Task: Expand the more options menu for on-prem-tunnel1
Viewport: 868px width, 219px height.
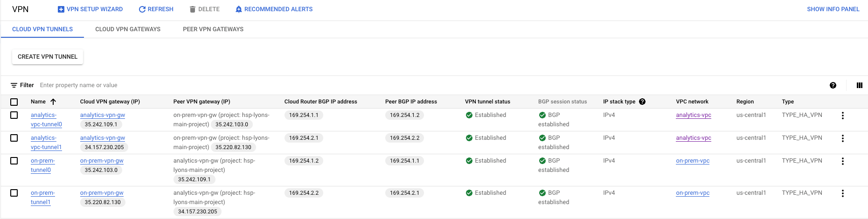Action: [842, 193]
